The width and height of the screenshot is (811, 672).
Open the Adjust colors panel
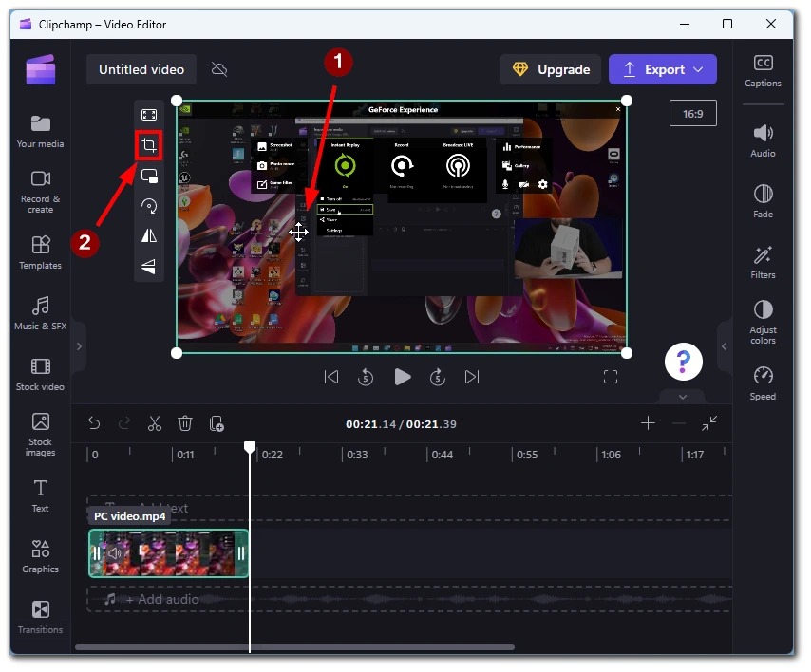coord(763,322)
